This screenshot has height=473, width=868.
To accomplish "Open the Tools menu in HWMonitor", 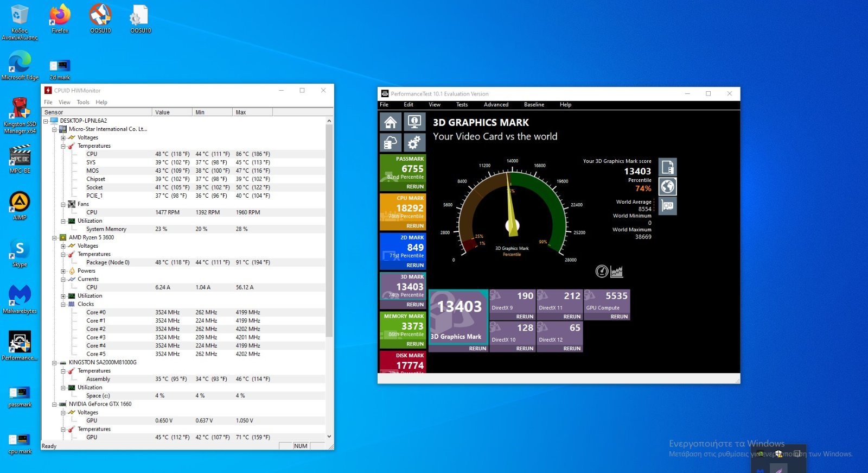I will (x=83, y=102).
